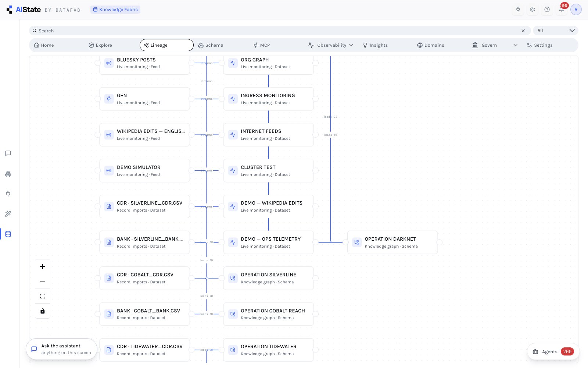Click the CDR · COBALT_CDR.CSV file icon
This screenshot has height=368, width=588.
[x=109, y=278]
